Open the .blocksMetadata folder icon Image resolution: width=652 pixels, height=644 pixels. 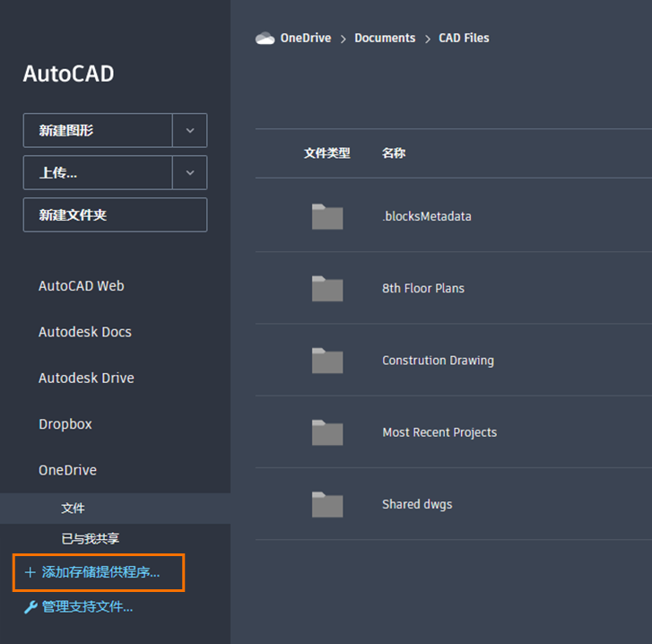click(327, 216)
